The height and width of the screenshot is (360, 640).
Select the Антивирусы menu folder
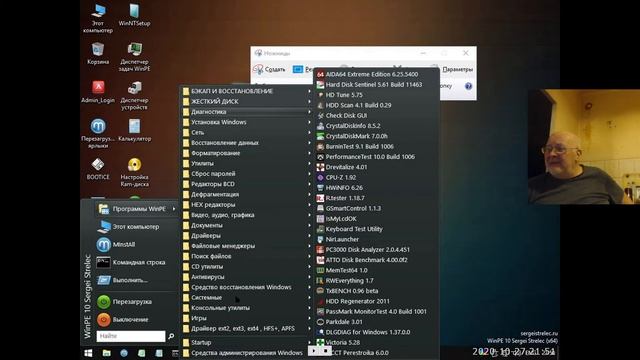click(247, 277)
